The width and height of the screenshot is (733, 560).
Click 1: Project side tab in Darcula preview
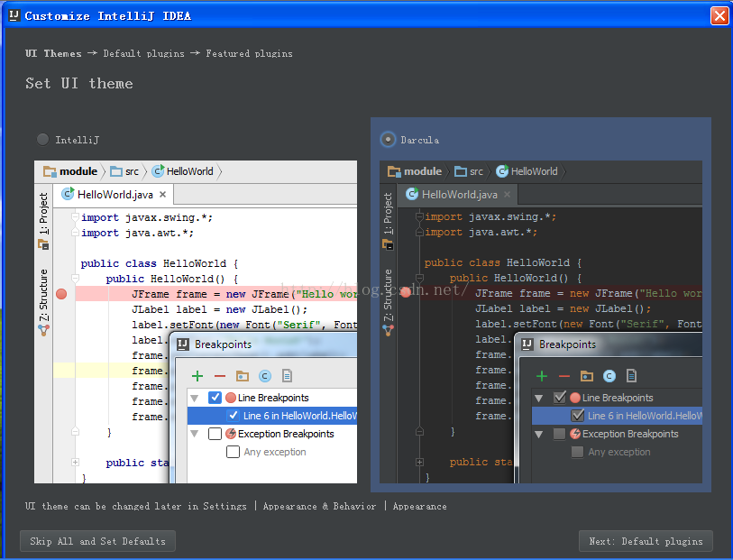388,213
